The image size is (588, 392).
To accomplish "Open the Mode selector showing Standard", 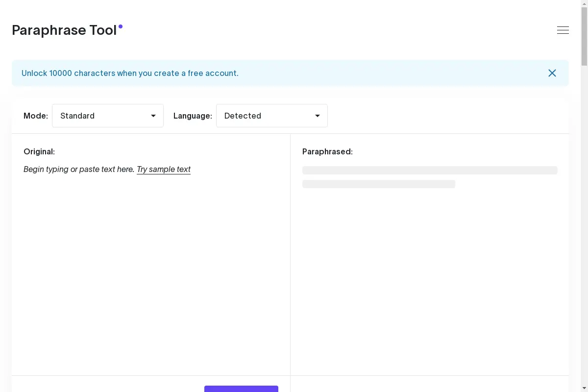I will (108, 116).
